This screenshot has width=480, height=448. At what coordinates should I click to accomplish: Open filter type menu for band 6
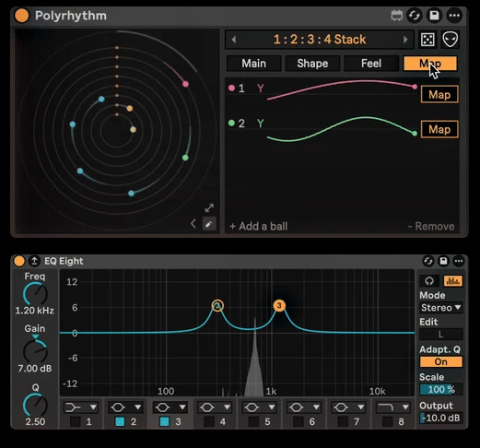[x=304, y=407]
